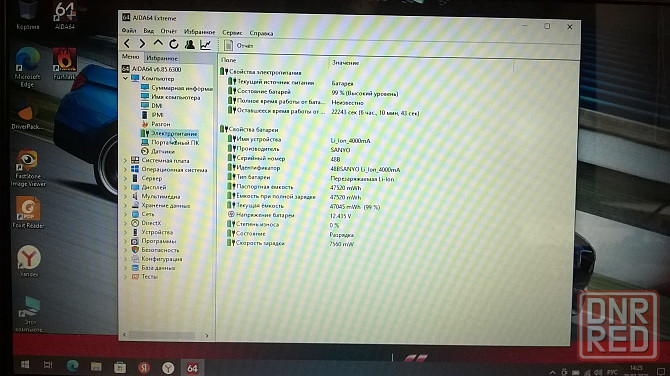This screenshot has width=670, height=376.
Task: Click the AIDA64 taskbar button
Action: pos(192,367)
